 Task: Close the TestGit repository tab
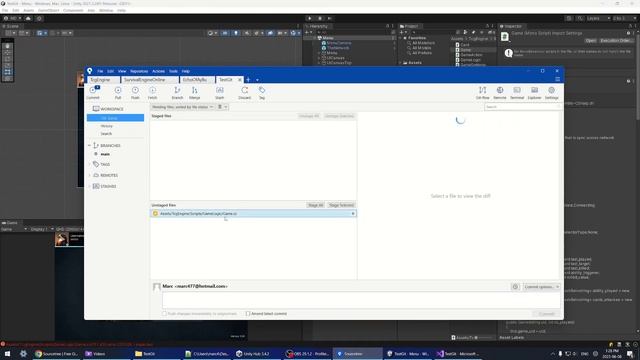click(240, 80)
